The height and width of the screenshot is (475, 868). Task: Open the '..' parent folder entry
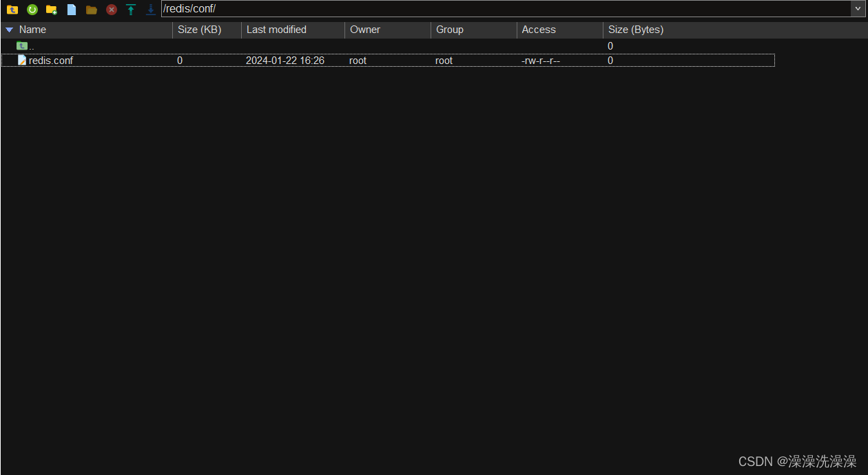pos(25,45)
